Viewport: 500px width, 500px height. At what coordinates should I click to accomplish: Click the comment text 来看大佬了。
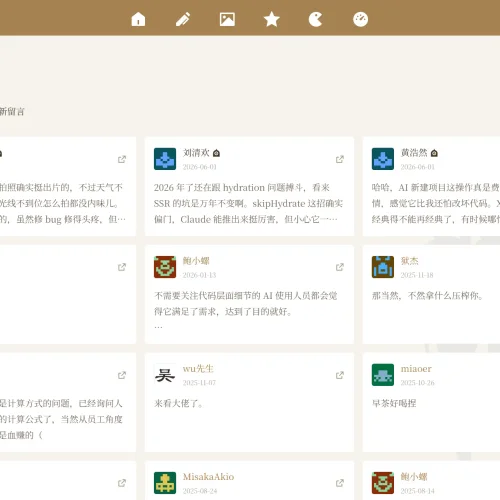[x=179, y=403]
